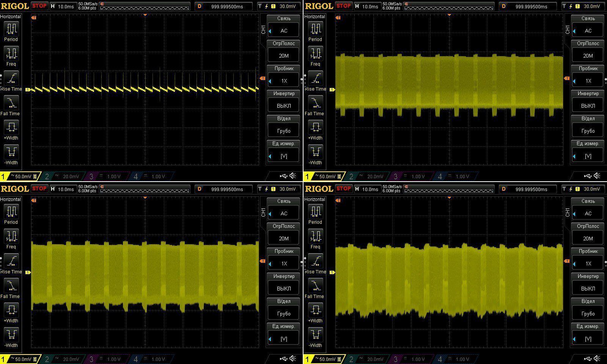
Task: Pick the -Width measurement icon in top-right scope
Action: (x=315, y=152)
